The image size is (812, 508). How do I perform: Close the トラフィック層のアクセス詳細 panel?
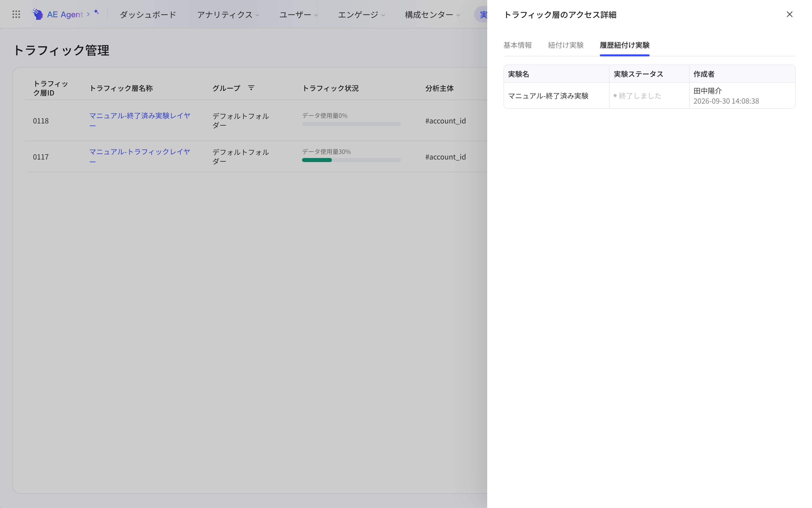pyautogui.click(x=789, y=14)
